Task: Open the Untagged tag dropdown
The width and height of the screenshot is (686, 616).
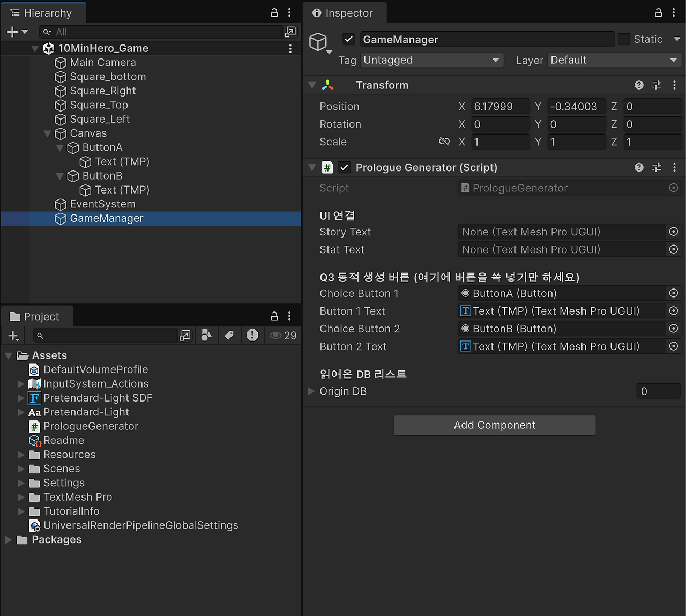Action: [432, 60]
